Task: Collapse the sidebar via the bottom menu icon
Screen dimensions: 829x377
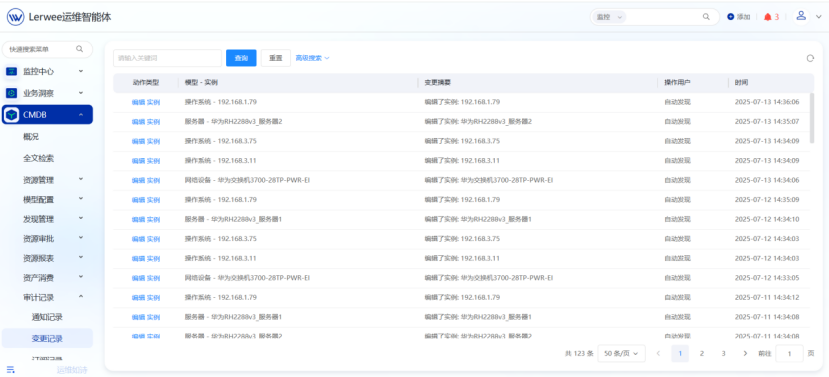Action: (11, 369)
